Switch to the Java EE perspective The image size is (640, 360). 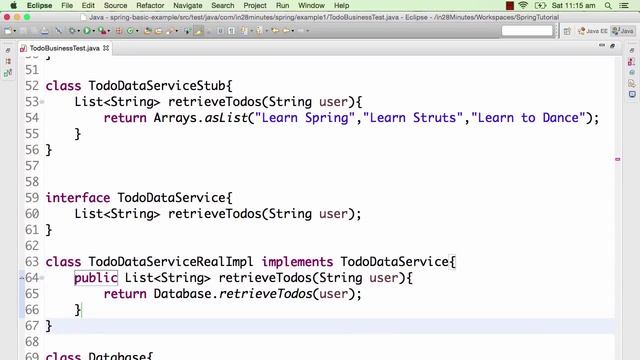point(593,31)
